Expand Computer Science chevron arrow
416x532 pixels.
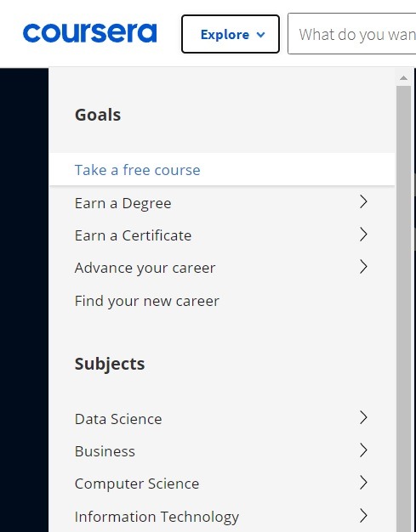[x=363, y=483]
